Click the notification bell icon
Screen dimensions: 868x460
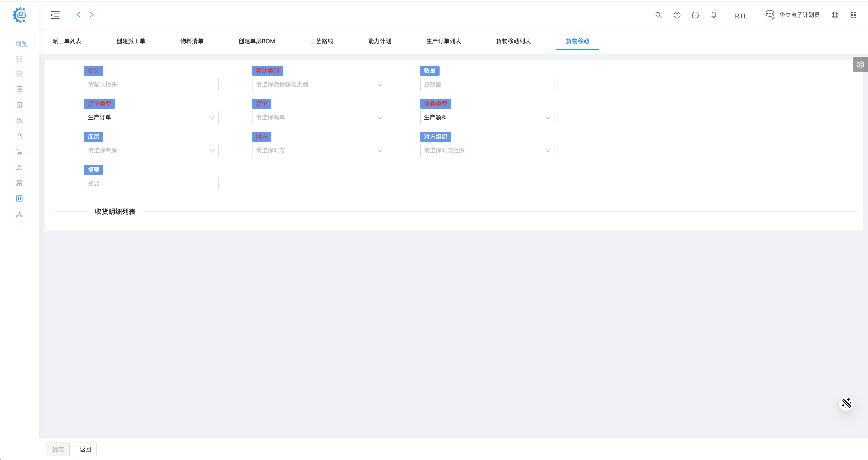pyautogui.click(x=714, y=15)
